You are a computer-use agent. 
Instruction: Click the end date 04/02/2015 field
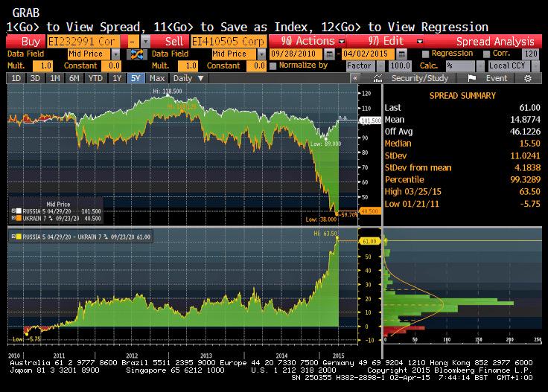click(369, 54)
